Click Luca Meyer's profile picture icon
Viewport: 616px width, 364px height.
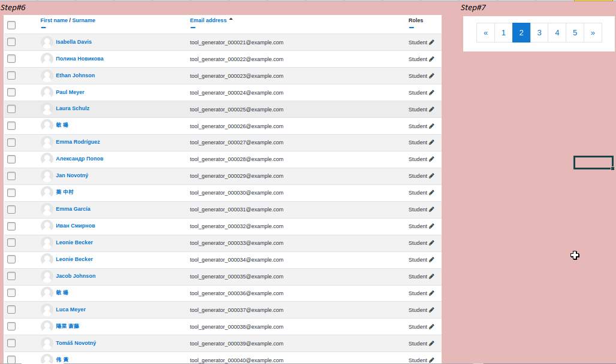tap(47, 310)
